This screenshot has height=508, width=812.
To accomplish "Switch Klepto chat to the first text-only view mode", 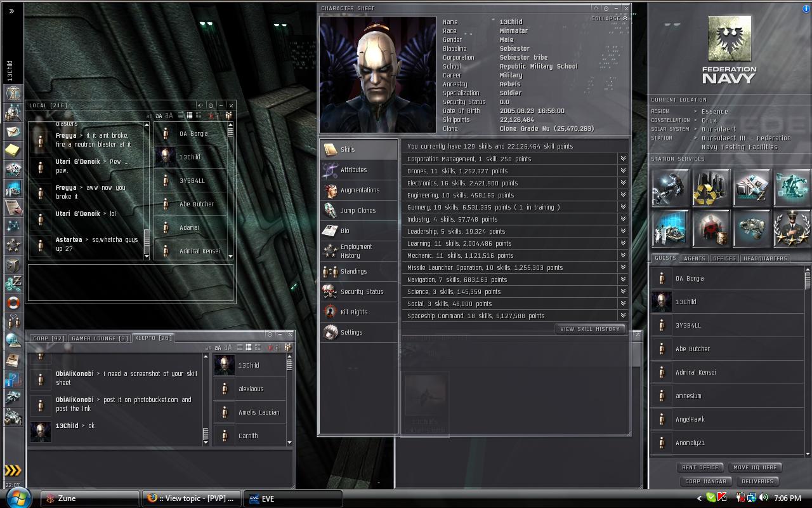I will click(240, 347).
